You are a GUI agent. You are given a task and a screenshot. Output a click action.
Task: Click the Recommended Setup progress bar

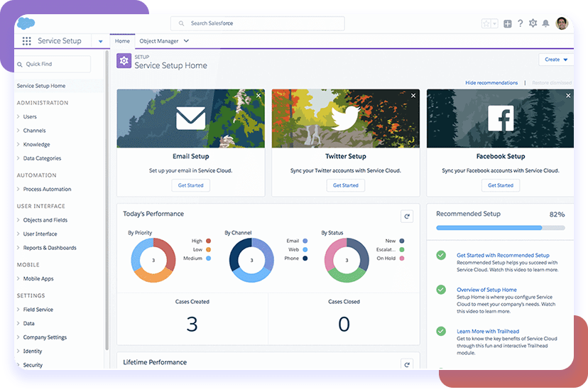501,228
